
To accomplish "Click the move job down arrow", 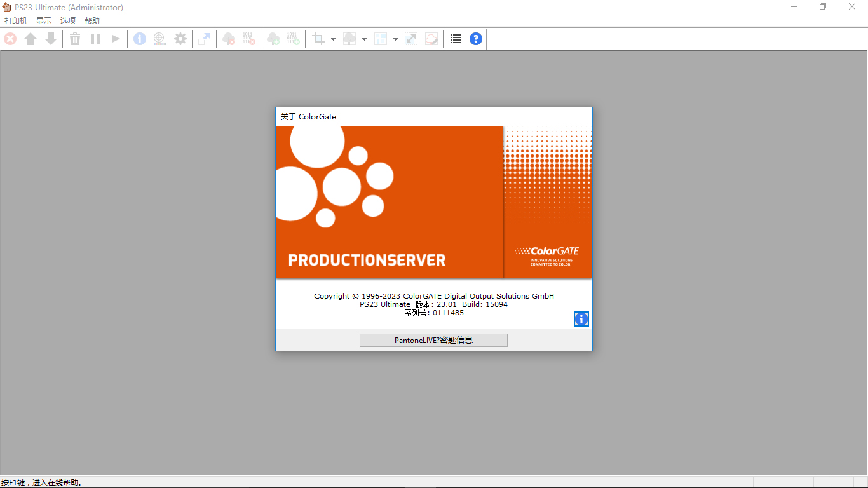I will coord(51,39).
